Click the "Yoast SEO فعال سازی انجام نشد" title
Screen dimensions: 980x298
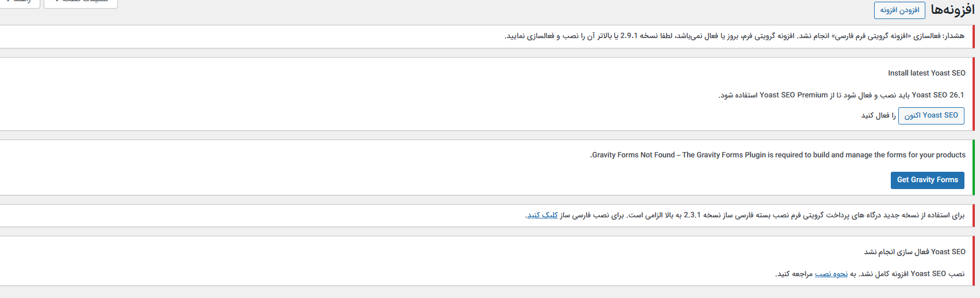(x=914, y=252)
